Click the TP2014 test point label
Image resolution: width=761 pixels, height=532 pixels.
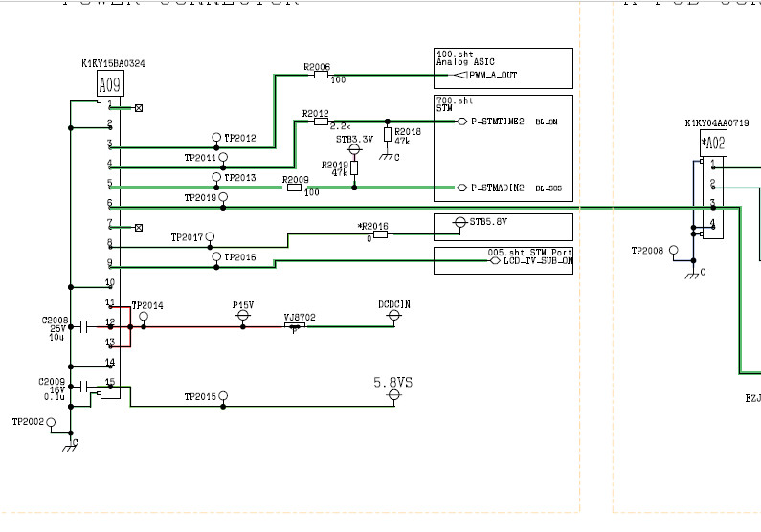tap(147, 305)
